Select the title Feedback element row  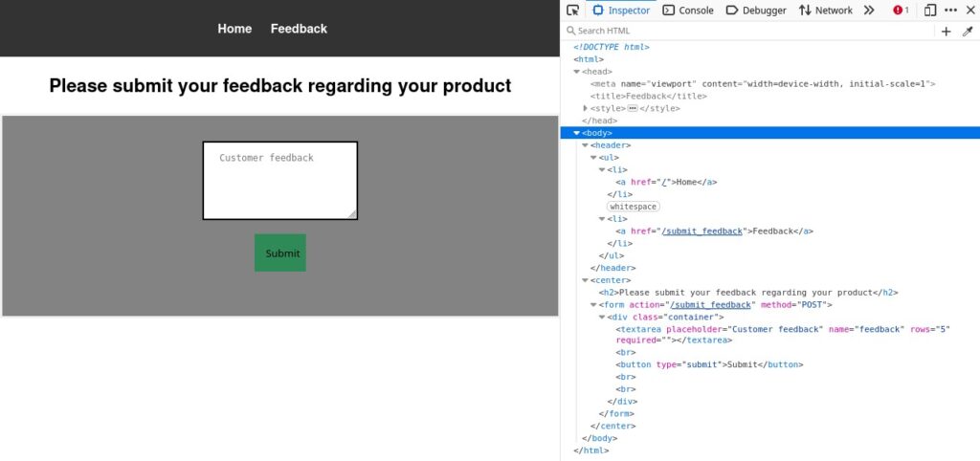point(649,97)
